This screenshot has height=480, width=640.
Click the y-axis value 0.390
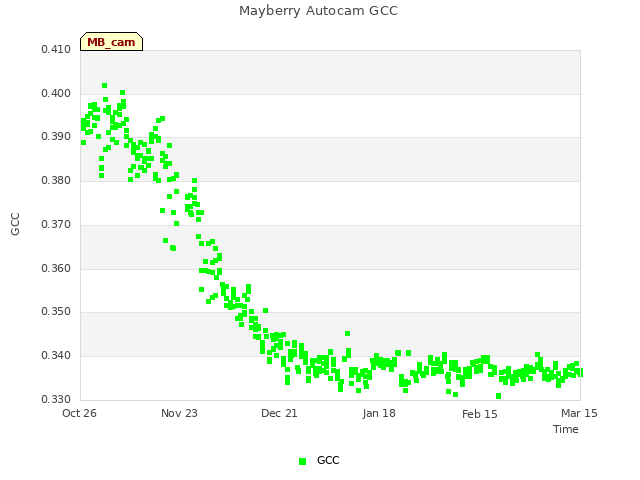(56, 136)
